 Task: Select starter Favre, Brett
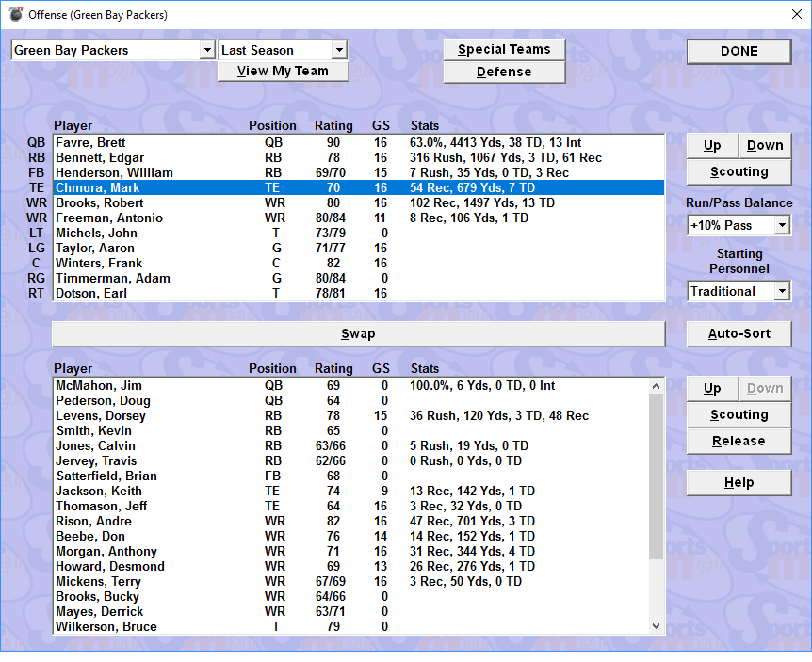[x=359, y=142]
